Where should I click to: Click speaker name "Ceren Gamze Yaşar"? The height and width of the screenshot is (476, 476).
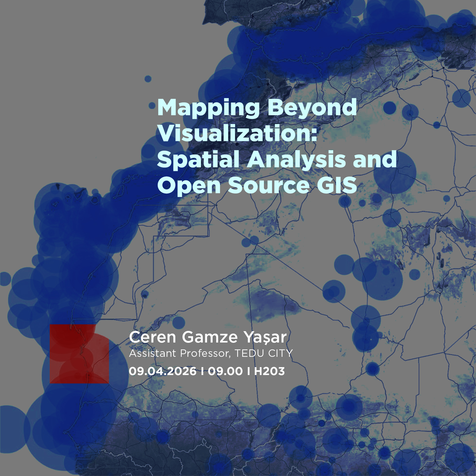click(208, 337)
